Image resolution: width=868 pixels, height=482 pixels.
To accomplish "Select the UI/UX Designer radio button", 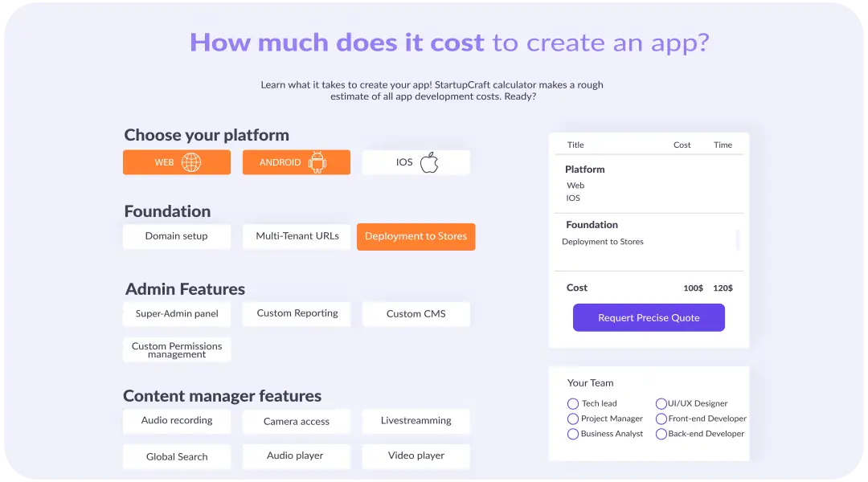I will [661, 404].
